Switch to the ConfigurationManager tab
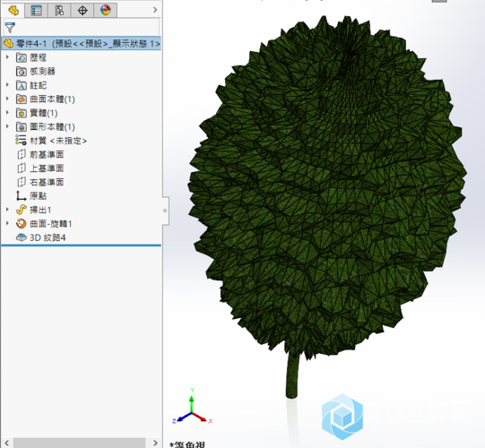Screen dimensions: 485x448 [59, 10]
